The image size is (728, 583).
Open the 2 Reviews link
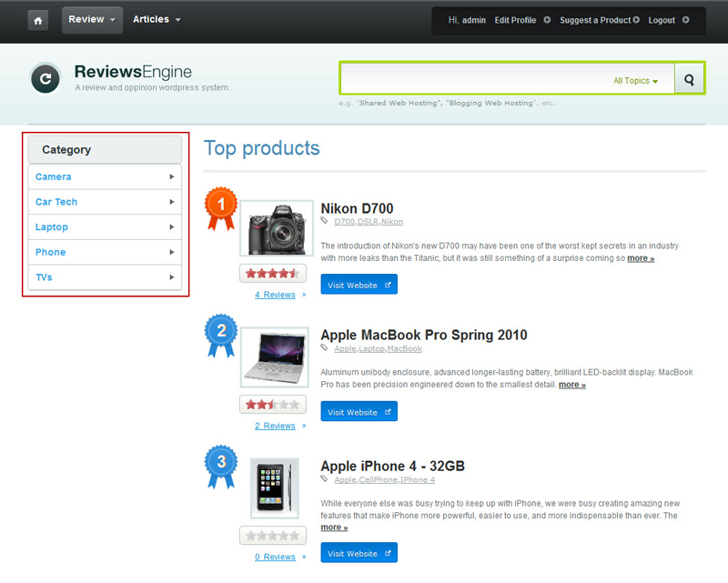(x=275, y=426)
